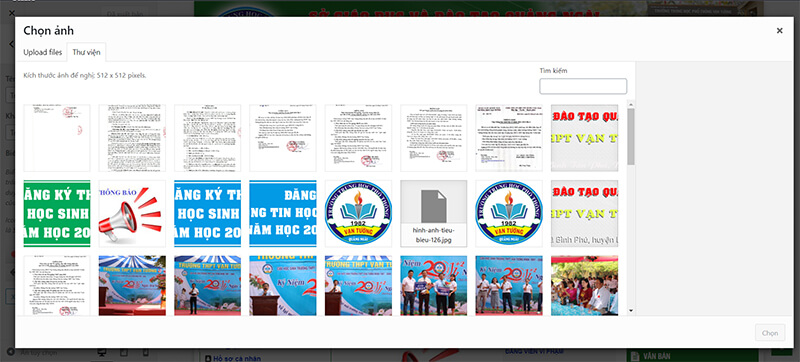Select the speaker at wooden podium photo
Image resolution: width=800 pixels, height=362 pixels.
[283, 285]
